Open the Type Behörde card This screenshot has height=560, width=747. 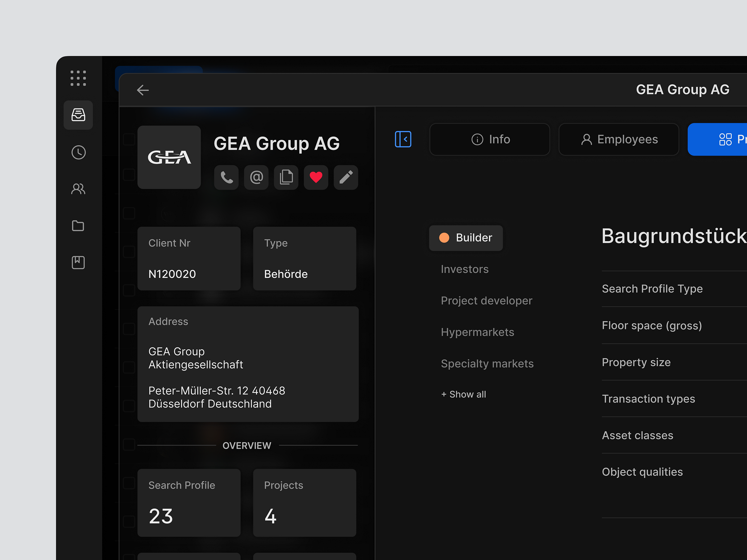(304, 259)
